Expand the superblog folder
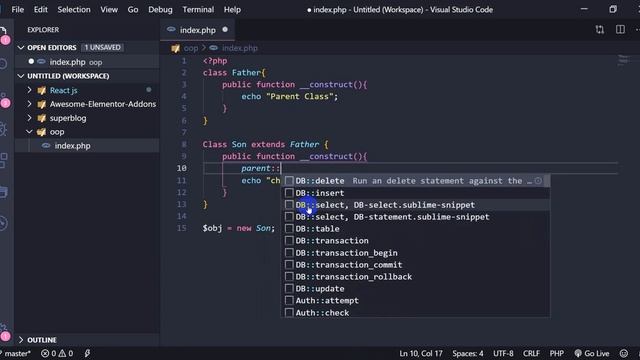This screenshot has height=360, width=640. tap(29, 118)
